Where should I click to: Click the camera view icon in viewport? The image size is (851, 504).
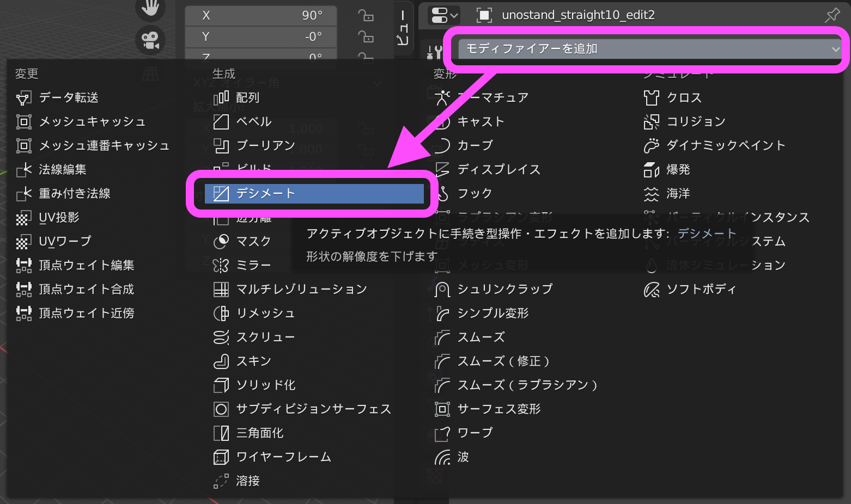pyautogui.click(x=150, y=40)
